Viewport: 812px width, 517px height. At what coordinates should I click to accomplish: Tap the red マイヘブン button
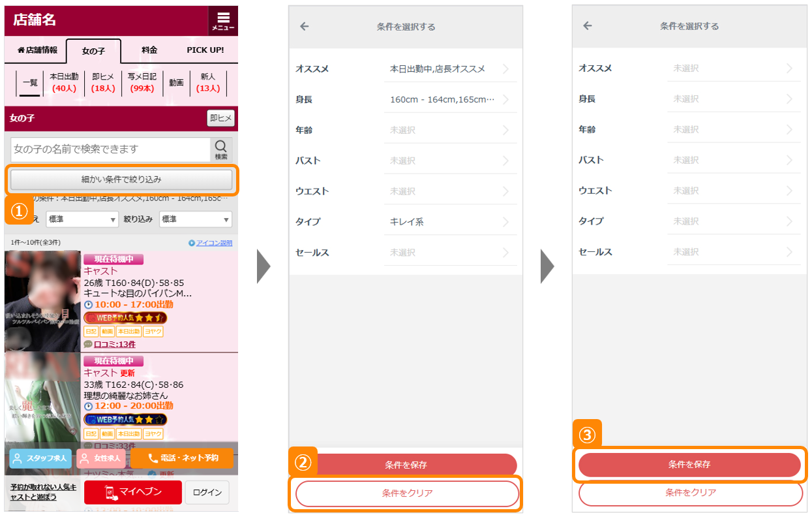[133, 492]
